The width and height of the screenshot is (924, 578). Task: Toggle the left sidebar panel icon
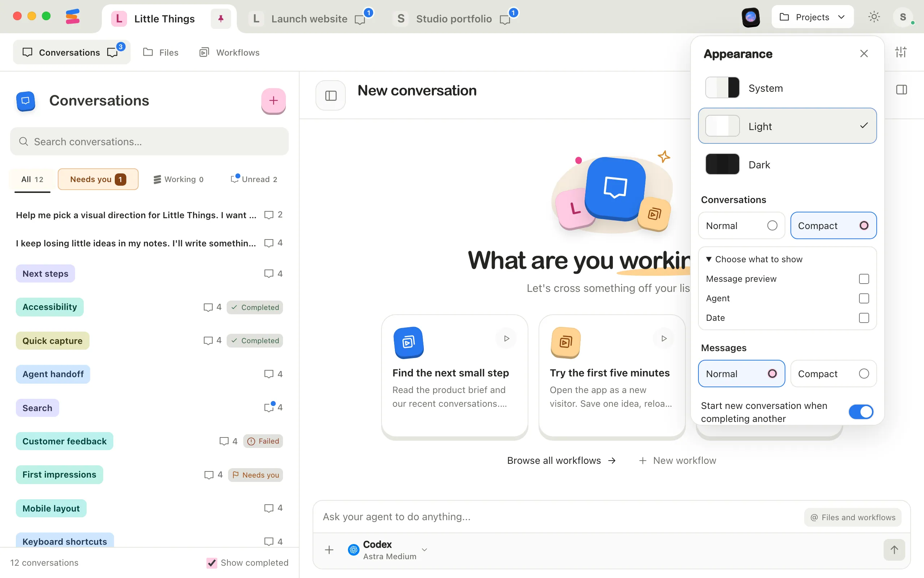(331, 95)
